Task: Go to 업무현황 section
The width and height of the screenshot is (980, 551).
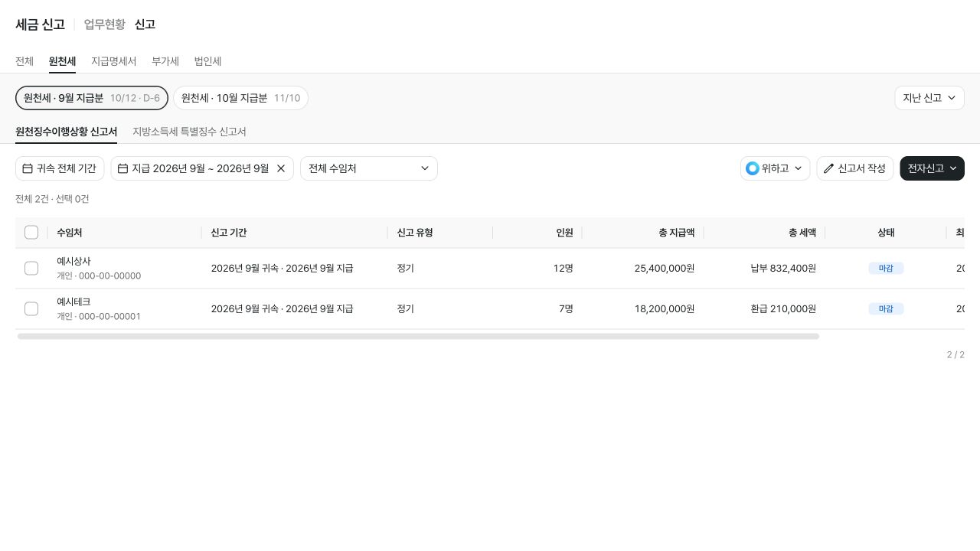Action: coord(105,24)
